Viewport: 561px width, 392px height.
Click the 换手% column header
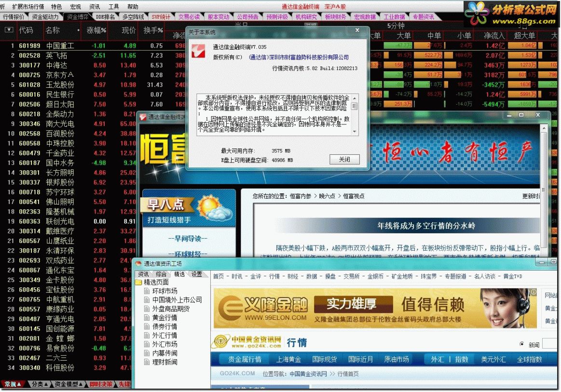click(153, 30)
